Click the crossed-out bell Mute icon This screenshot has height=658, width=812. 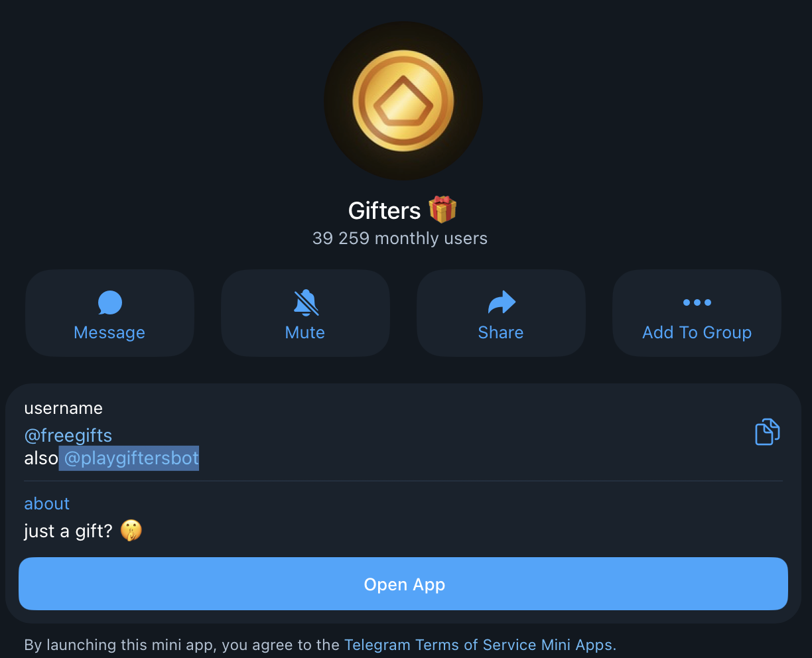306,302
